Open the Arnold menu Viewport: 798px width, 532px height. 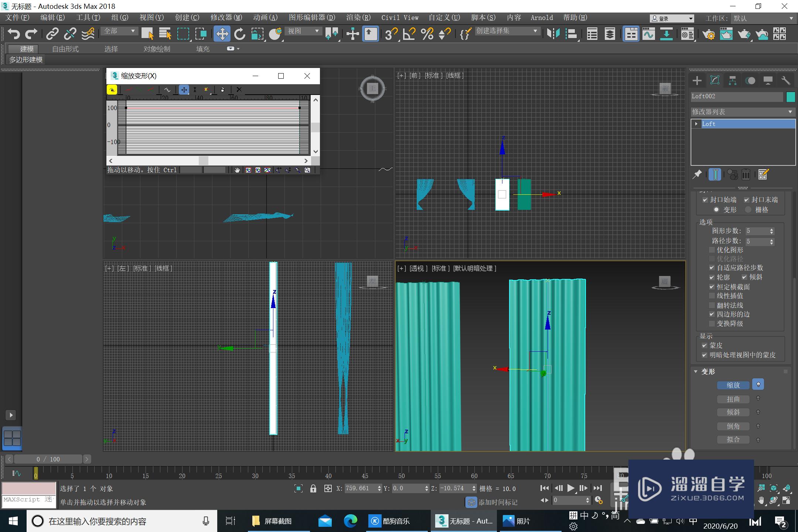click(542, 18)
